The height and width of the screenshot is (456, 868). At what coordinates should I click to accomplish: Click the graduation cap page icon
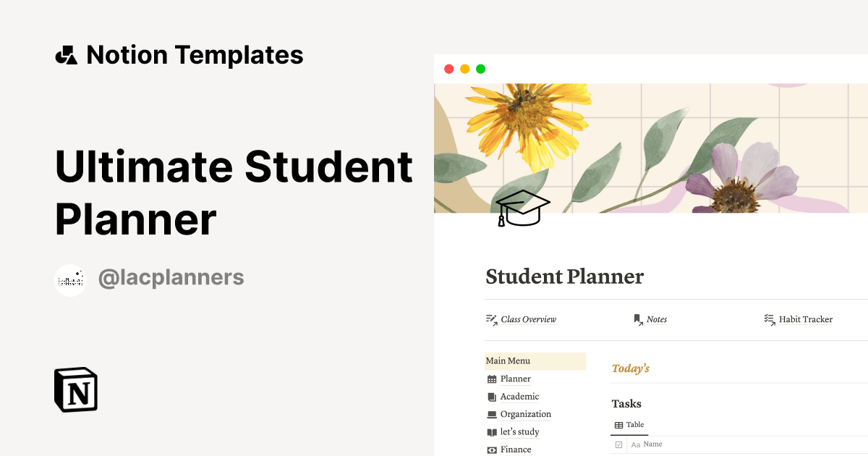522,208
